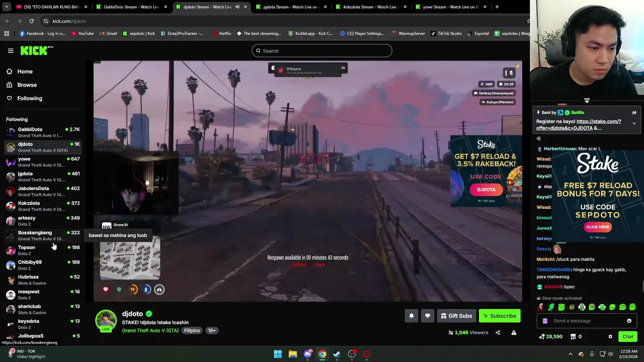Viewport: 644px width, 362px height.
Task: Click the djdoto avatar with LIVE badge
Action: [106, 321]
